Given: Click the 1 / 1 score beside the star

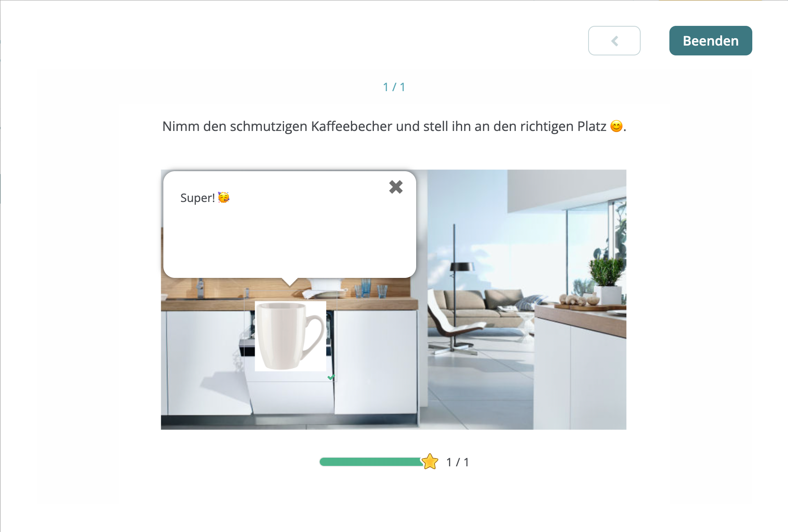Looking at the screenshot, I should (458, 462).
